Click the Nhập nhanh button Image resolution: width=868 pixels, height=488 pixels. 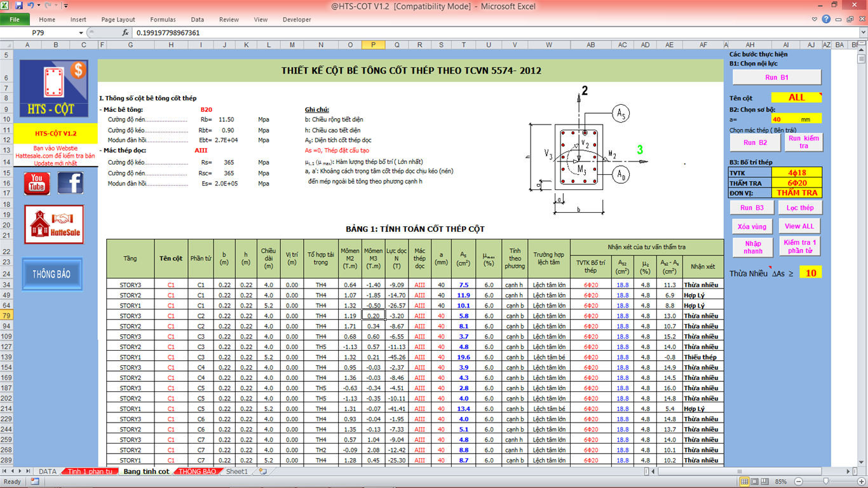[x=753, y=247]
